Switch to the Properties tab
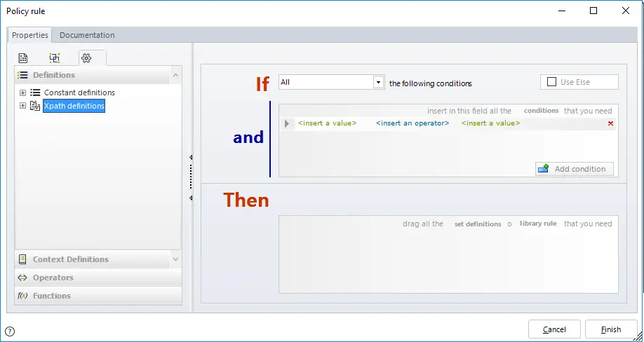This screenshot has width=644, height=342. (x=30, y=35)
